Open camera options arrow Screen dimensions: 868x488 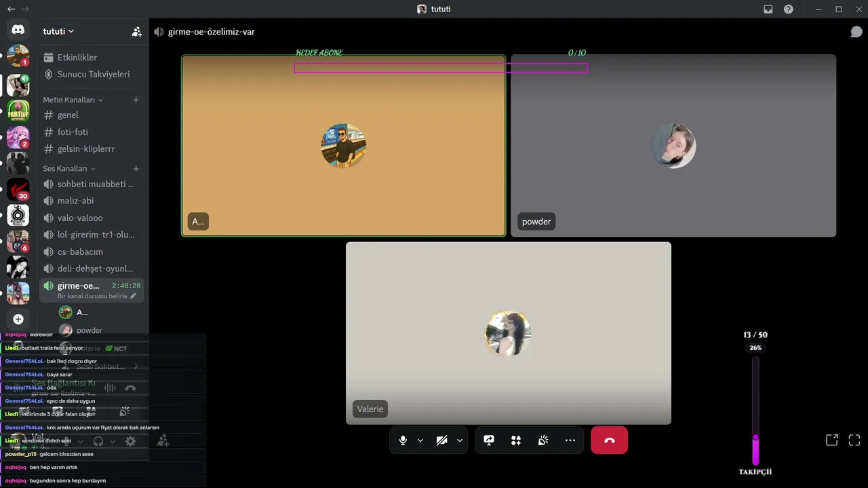[x=460, y=441]
